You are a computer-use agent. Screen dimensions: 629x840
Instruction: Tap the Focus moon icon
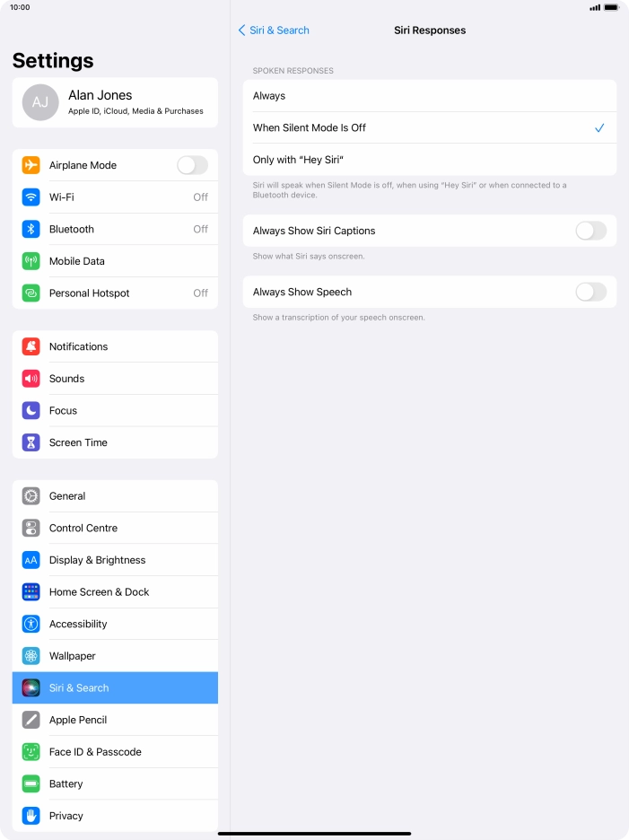pos(31,411)
